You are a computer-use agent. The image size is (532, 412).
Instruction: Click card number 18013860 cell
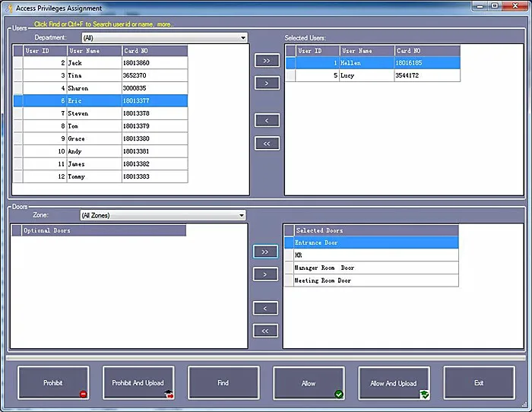click(x=155, y=63)
